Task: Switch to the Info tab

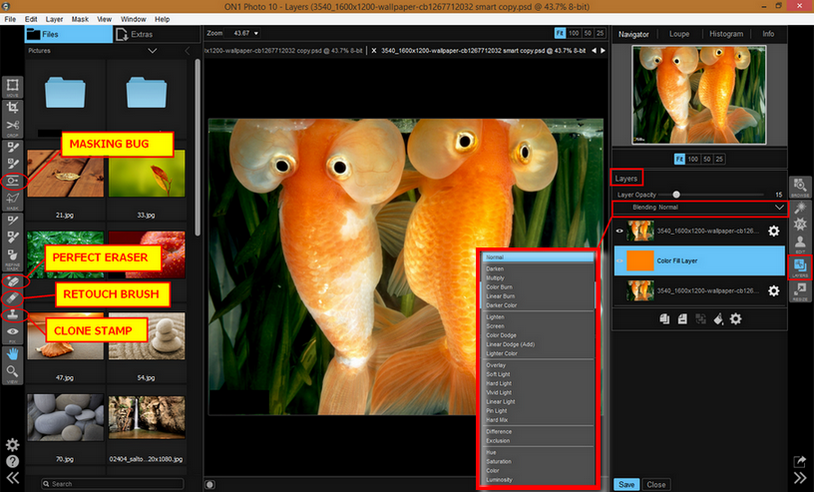Action: pos(768,34)
